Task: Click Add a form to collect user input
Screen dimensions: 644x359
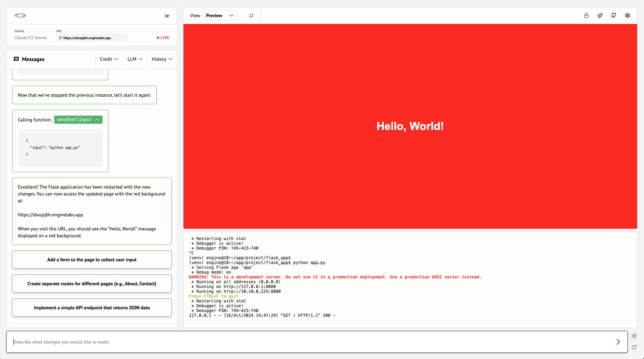Action: [x=92, y=260]
